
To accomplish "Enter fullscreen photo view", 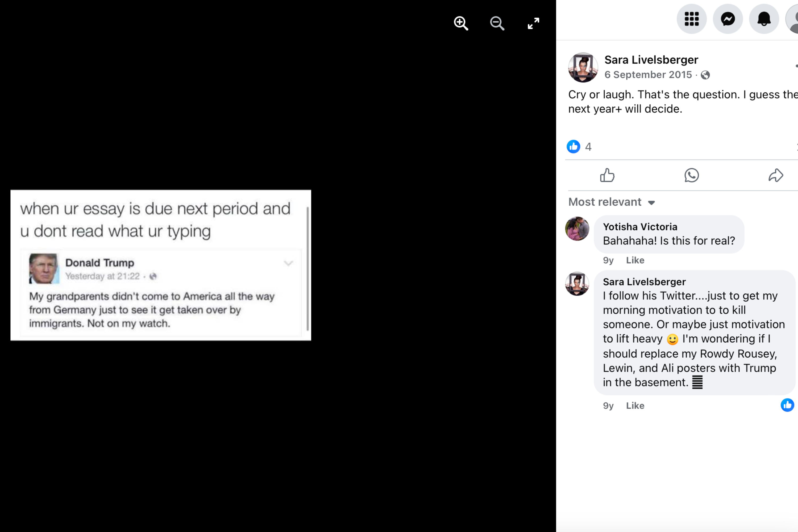I will 533,23.
